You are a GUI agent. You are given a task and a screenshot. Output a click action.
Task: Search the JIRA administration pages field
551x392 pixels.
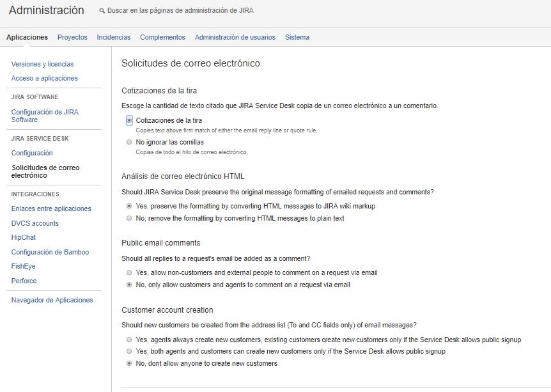[x=180, y=10]
